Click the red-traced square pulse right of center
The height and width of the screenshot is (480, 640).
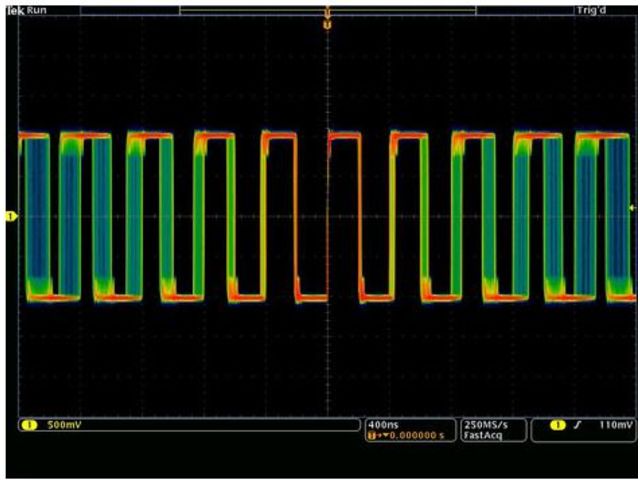[x=343, y=216]
